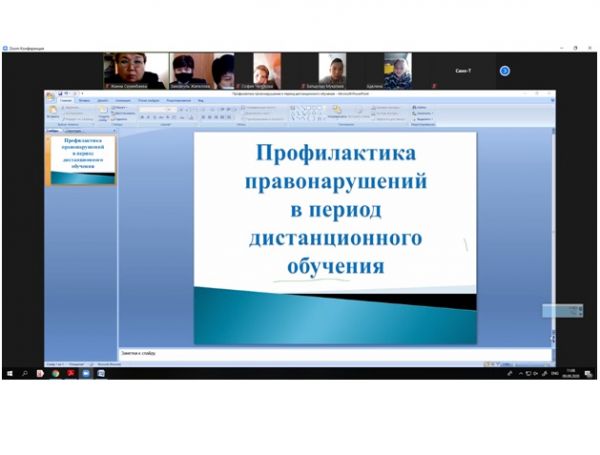Toggle italic formatting in the Font group
The image size is (600, 455).
click(148, 118)
